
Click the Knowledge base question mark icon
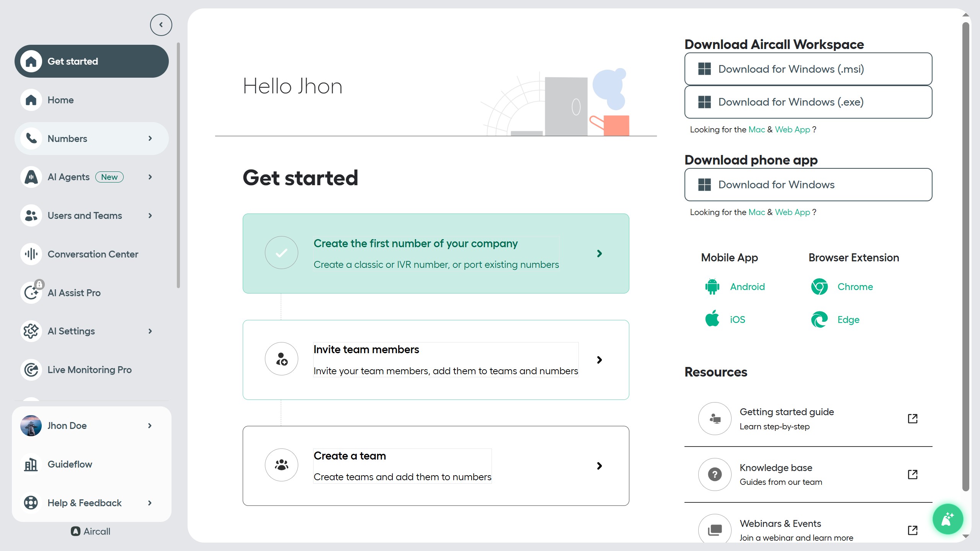click(x=715, y=474)
